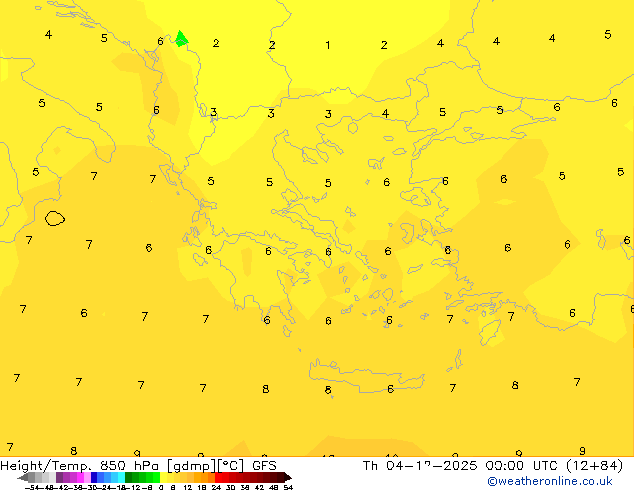Click the 'hPa' unit label
The width and height of the screenshot is (634, 490).
pyautogui.click(x=146, y=466)
